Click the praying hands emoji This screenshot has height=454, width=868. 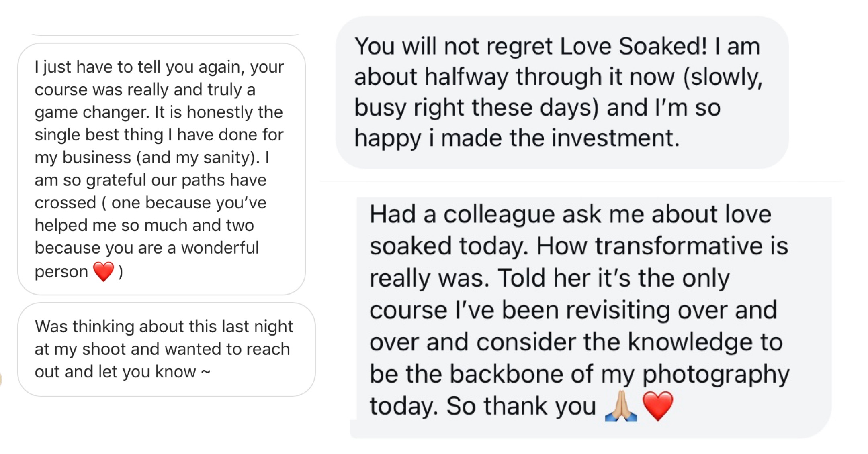tap(621, 406)
